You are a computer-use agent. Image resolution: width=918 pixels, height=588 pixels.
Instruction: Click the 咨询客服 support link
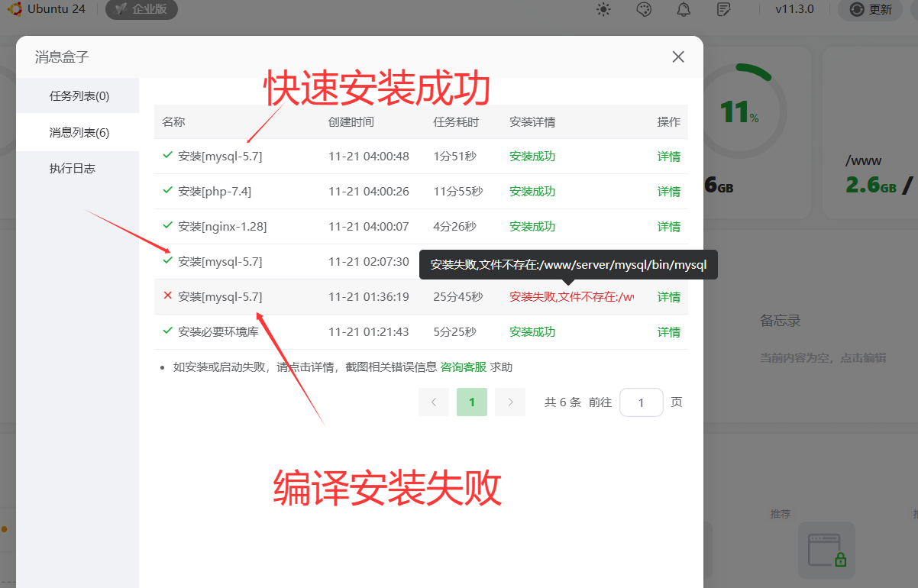[464, 367]
